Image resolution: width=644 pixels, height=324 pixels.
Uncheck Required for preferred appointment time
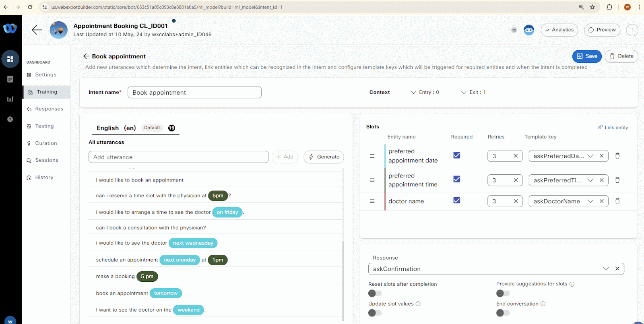[x=457, y=180]
